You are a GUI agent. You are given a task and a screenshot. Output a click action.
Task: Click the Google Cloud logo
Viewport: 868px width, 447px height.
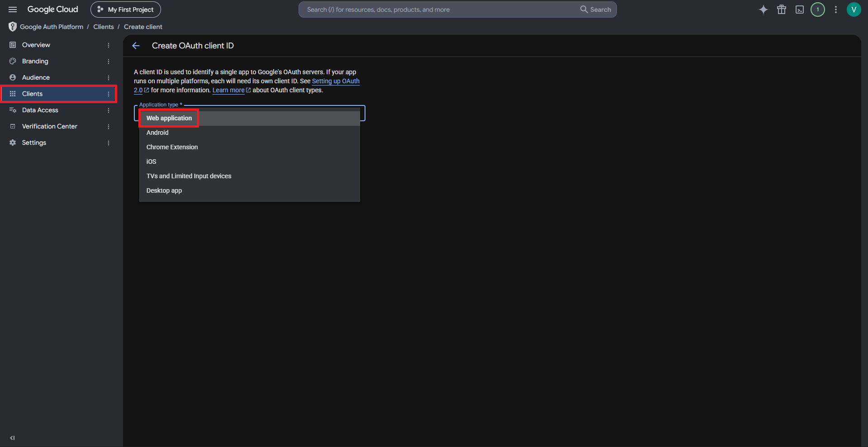pos(52,10)
